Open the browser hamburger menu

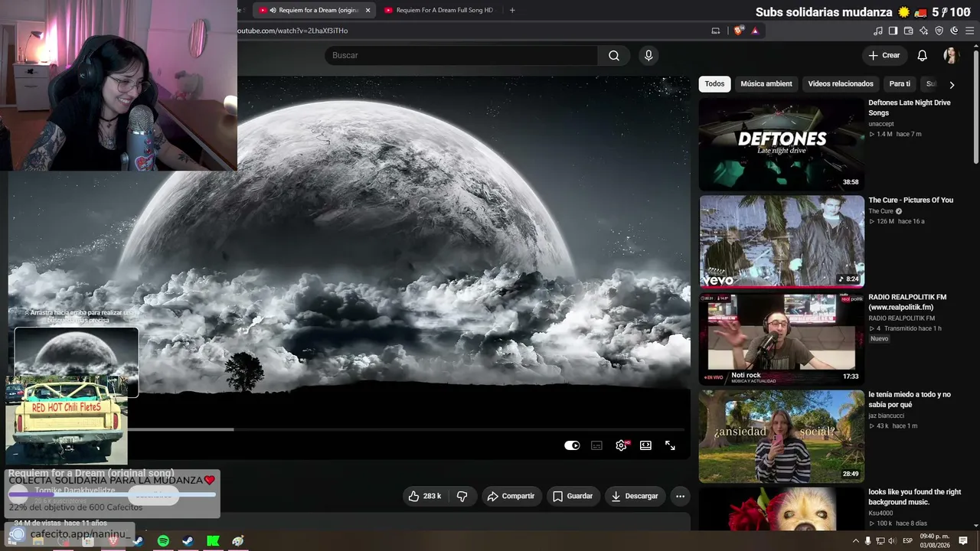tap(969, 31)
